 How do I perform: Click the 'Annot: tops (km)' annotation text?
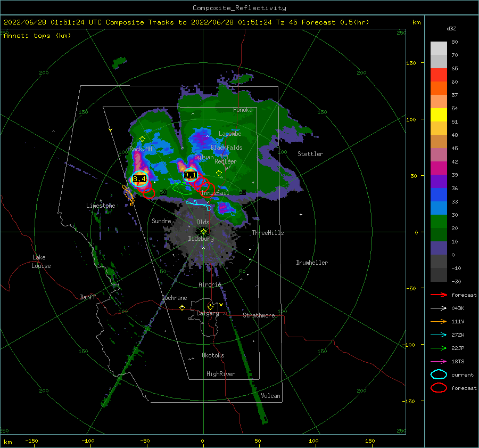pos(37,36)
